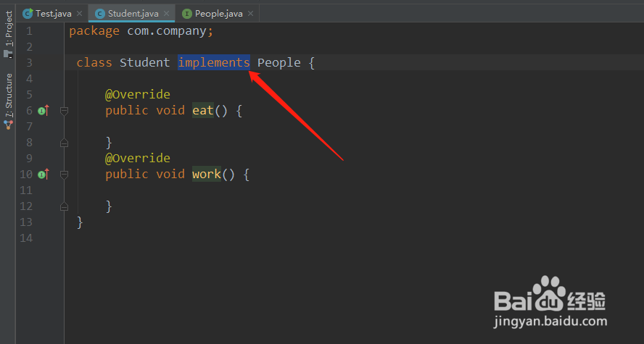Image resolution: width=644 pixels, height=344 pixels.
Task: Click the highlighted implements keyword
Action: click(213, 62)
